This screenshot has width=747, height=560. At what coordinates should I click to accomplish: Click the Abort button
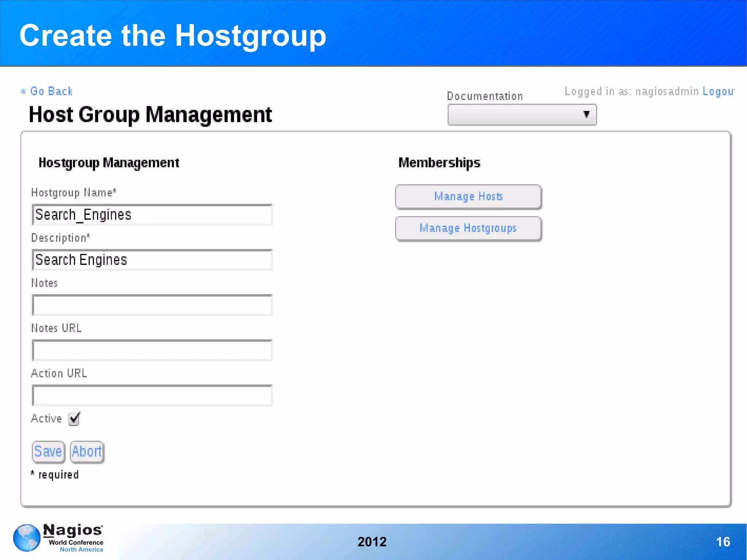87,452
